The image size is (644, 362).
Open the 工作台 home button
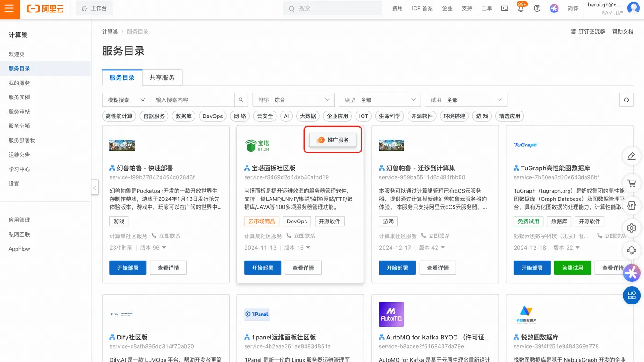pos(94,8)
